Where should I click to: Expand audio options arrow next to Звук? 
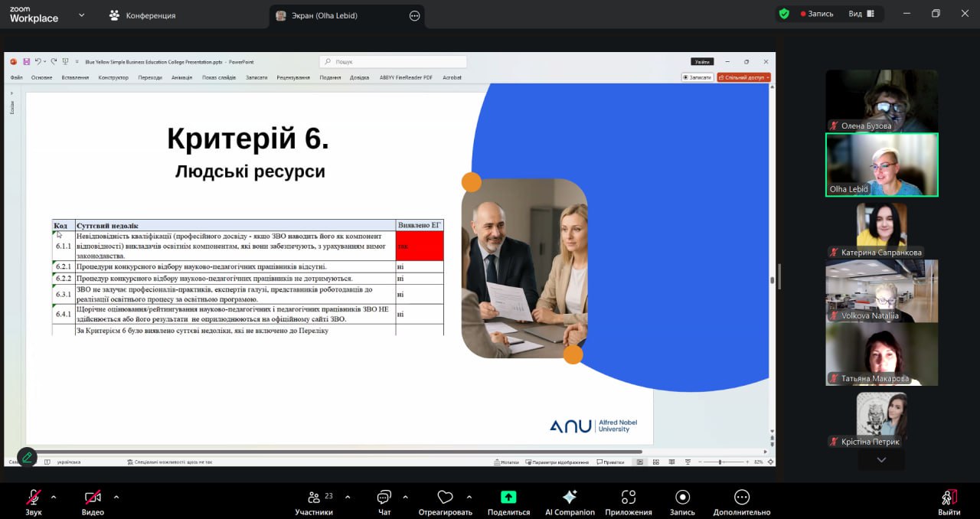[54, 497]
